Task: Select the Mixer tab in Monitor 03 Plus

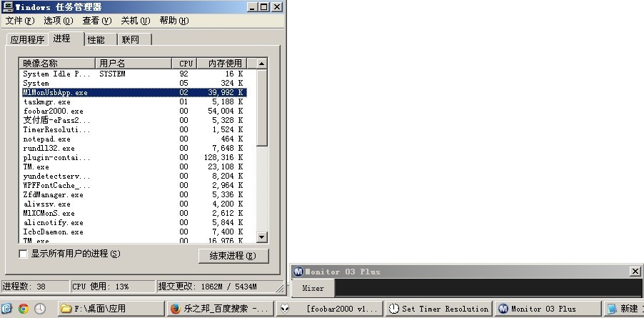Action: (x=313, y=289)
